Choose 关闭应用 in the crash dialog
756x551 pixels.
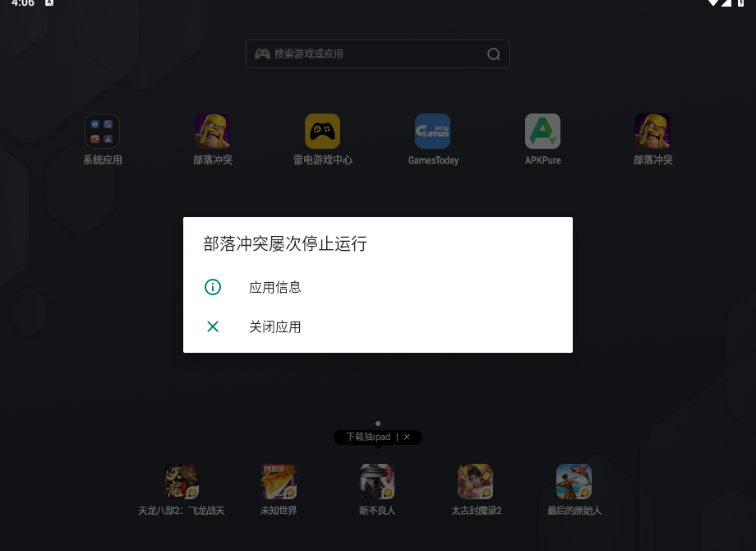click(x=275, y=326)
